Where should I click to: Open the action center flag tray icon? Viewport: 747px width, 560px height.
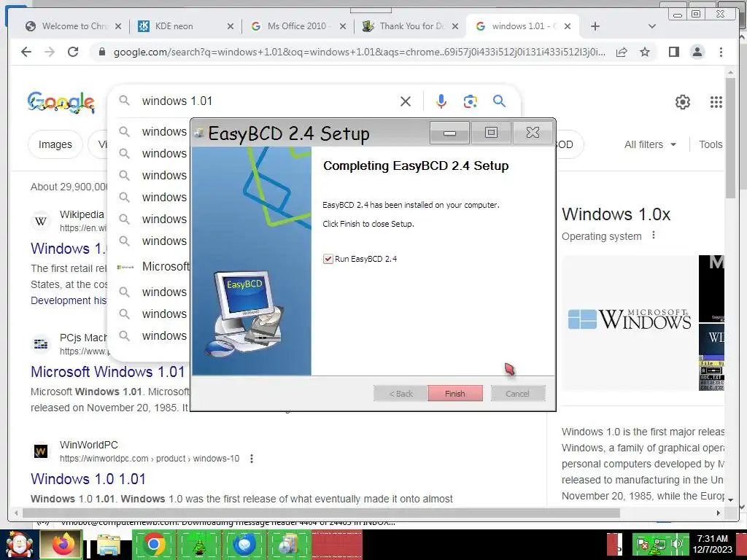click(x=642, y=544)
